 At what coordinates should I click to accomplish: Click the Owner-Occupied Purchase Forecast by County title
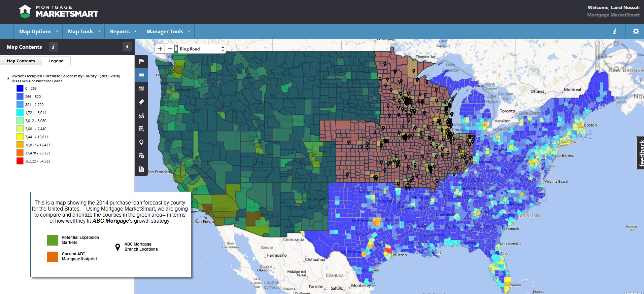[x=66, y=76]
